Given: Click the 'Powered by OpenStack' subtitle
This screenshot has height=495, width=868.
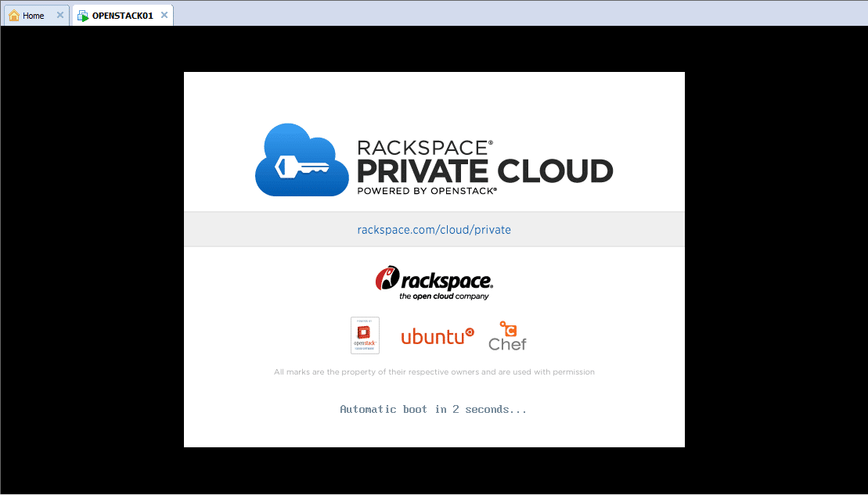Looking at the screenshot, I should (427, 190).
